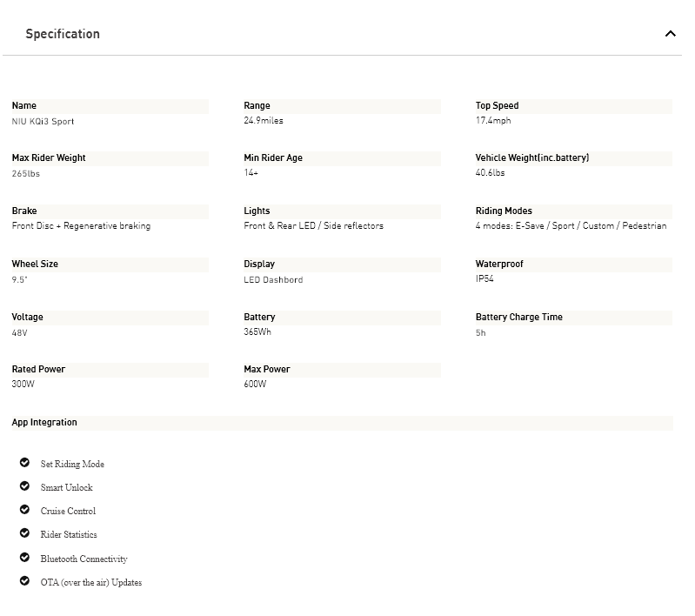Image resolution: width=695 pixels, height=616 pixels.
Task: Click the 'Name' spec label
Action: [x=24, y=106]
